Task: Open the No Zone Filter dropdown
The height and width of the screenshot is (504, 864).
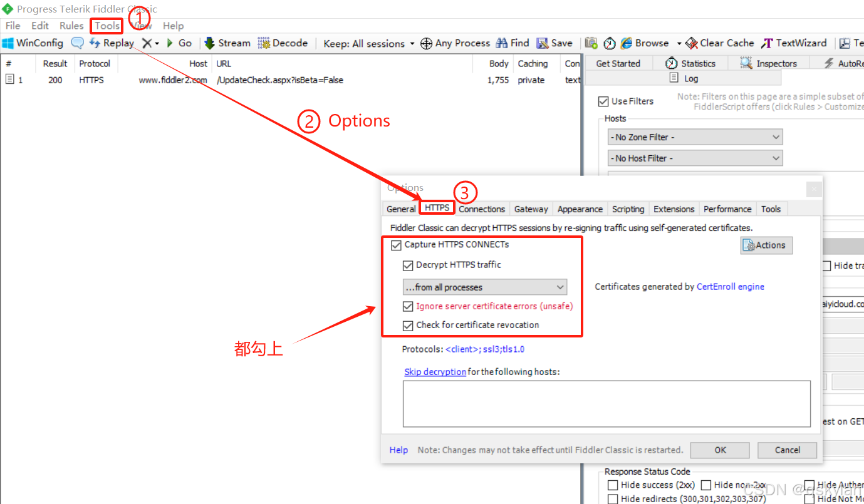Action: (x=695, y=137)
